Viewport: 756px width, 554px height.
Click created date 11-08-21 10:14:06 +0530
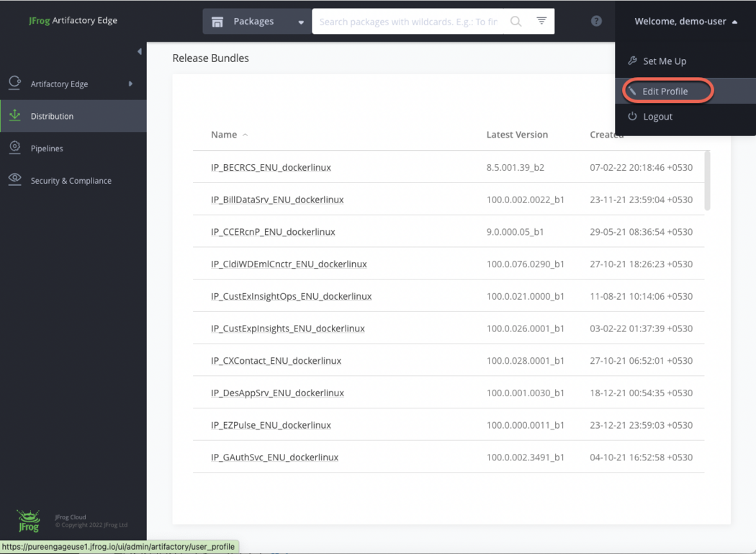pyautogui.click(x=642, y=296)
